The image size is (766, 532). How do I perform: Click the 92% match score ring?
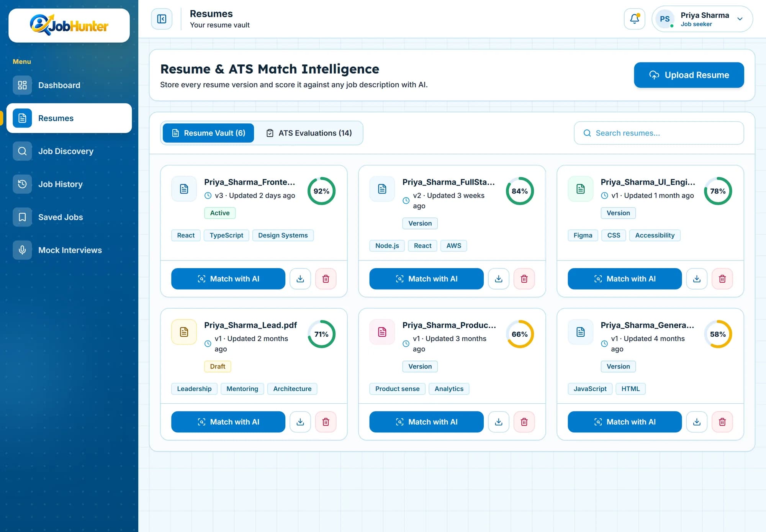[321, 191]
